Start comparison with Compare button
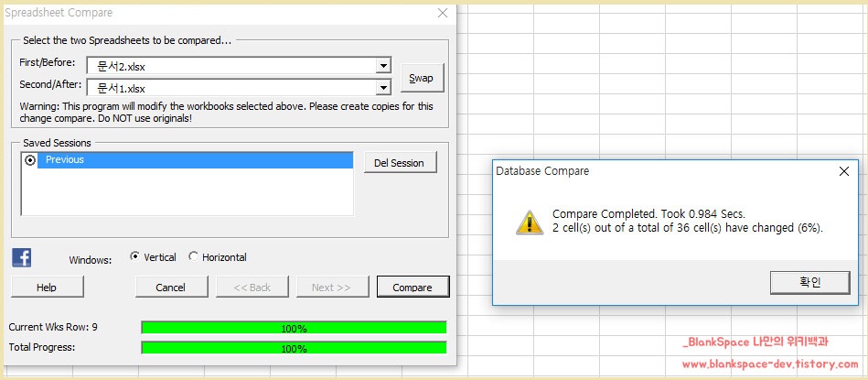This screenshot has width=868, height=380. [x=413, y=287]
